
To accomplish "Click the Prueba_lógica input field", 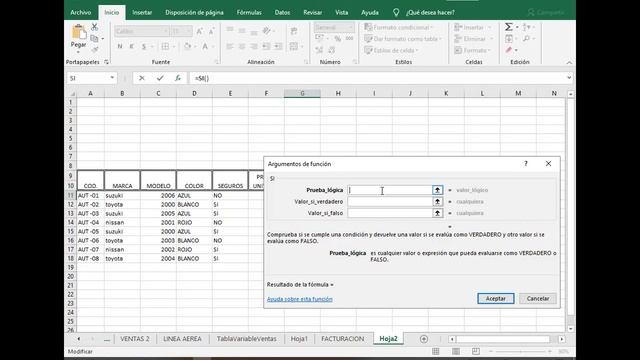I will [390, 190].
